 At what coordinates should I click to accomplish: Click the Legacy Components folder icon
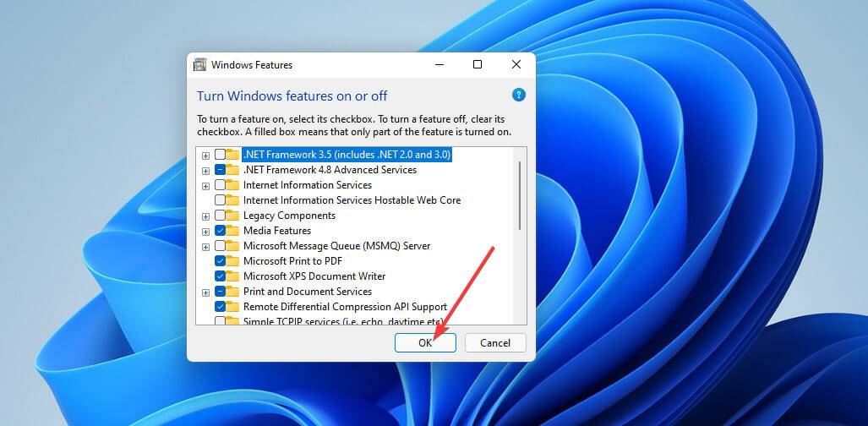(232, 216)
